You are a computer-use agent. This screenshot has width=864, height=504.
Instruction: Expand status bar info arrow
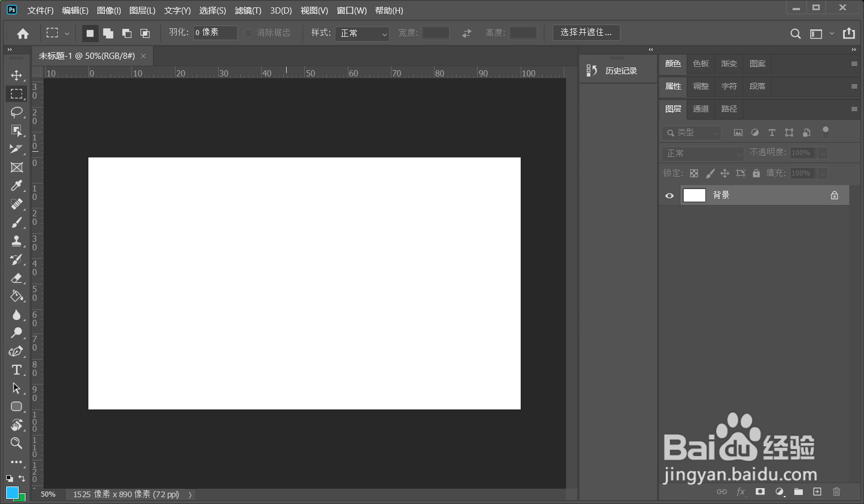190,495
